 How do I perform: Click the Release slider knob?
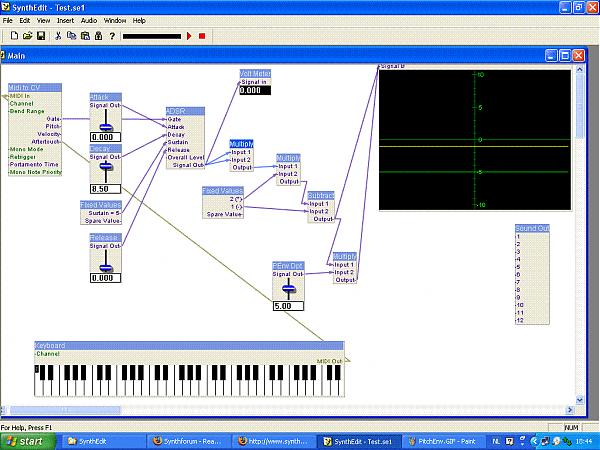106,268
